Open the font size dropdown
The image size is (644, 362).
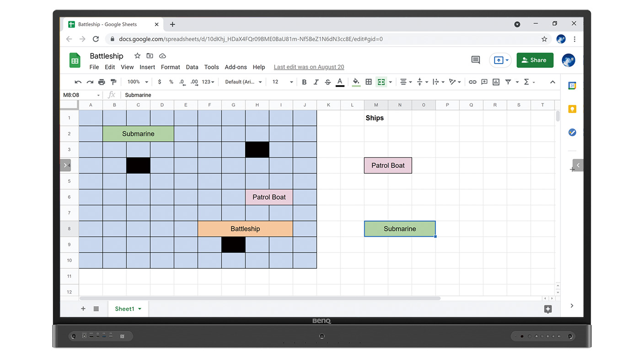click(282, 82)
